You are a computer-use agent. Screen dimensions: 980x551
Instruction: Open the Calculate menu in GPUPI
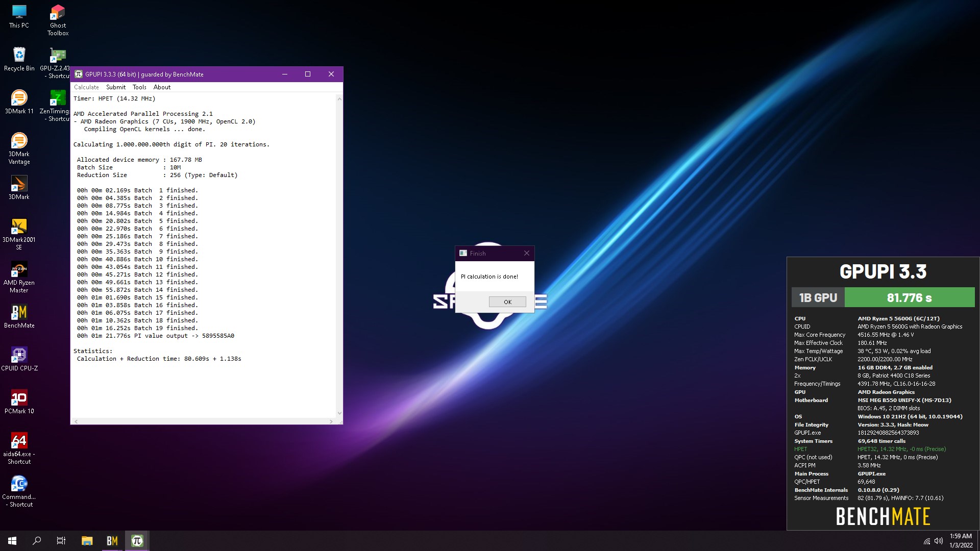tap(86, 87)
